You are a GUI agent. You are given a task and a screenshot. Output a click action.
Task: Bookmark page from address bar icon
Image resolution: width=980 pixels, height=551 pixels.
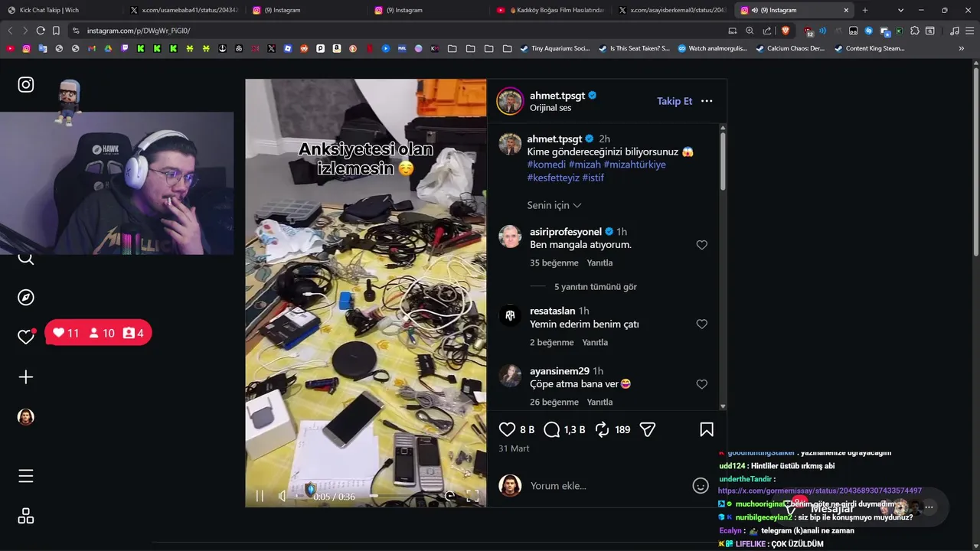pyautogui.click(x=56, y=31)
